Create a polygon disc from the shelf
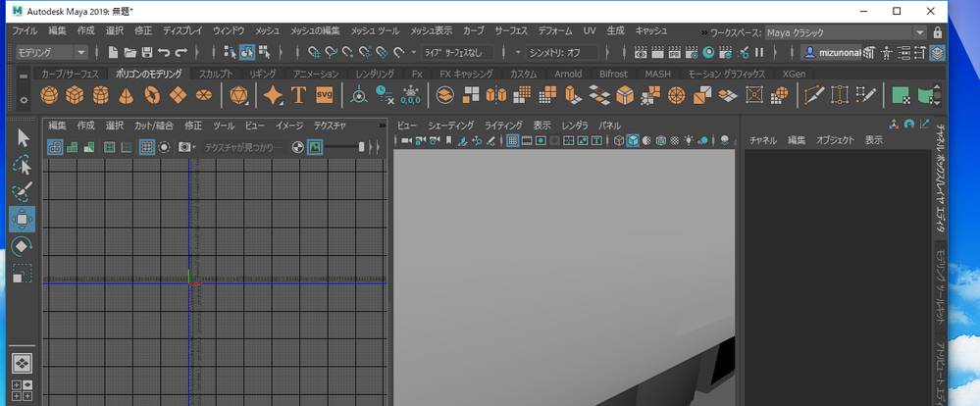This screenshot has width=980, height=406. click(204, 95)
